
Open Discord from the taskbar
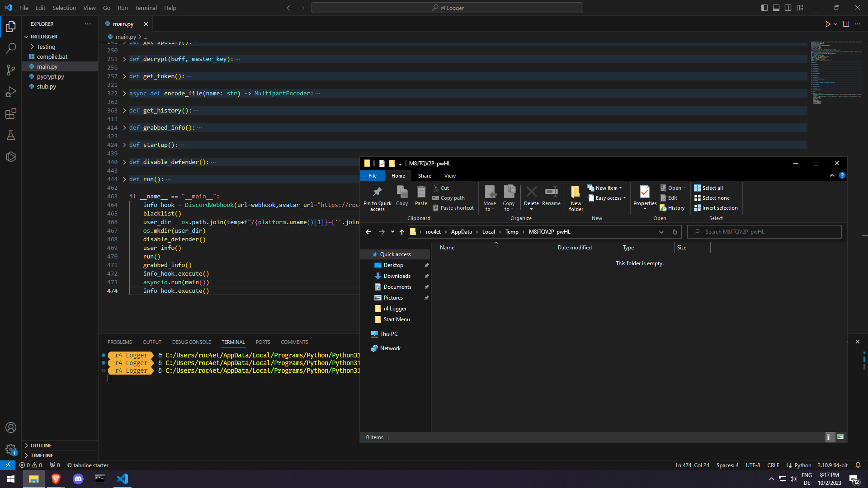[78, 479]
